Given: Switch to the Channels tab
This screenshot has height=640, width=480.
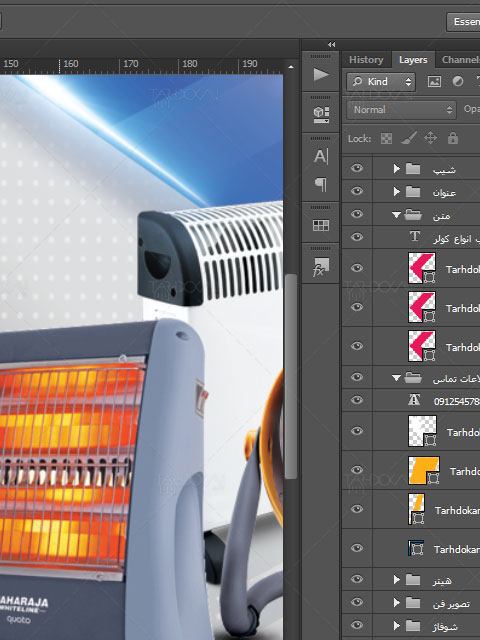Looking at the screenshot, I should (x=460, y=60).
